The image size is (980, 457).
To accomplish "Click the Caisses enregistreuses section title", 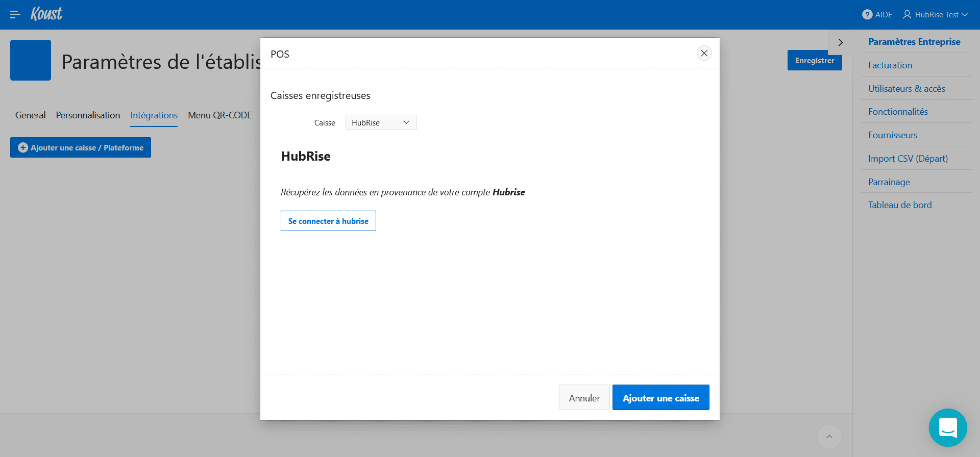I will tap(321, 95).
